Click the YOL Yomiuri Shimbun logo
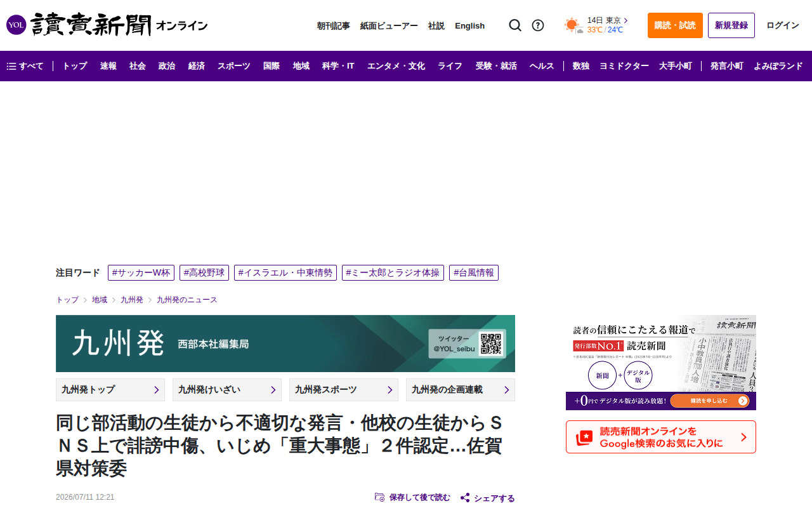Screen dimensions: 812x508 (107, 25)
